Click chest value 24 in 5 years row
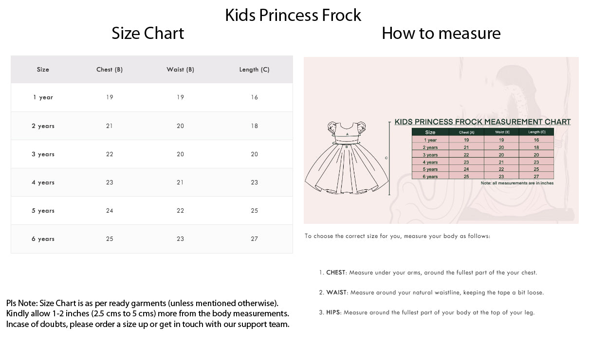 tap(110, 211)
